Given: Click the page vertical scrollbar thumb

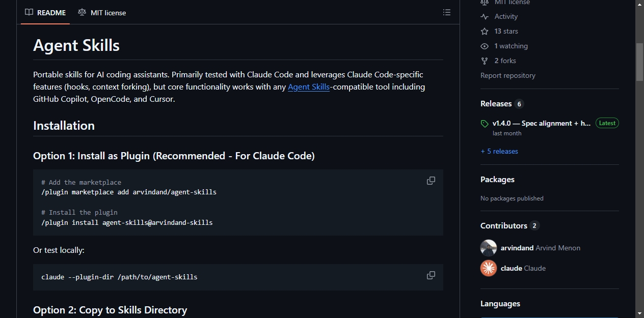Looking at the screenshot, I should click(639, 62).
